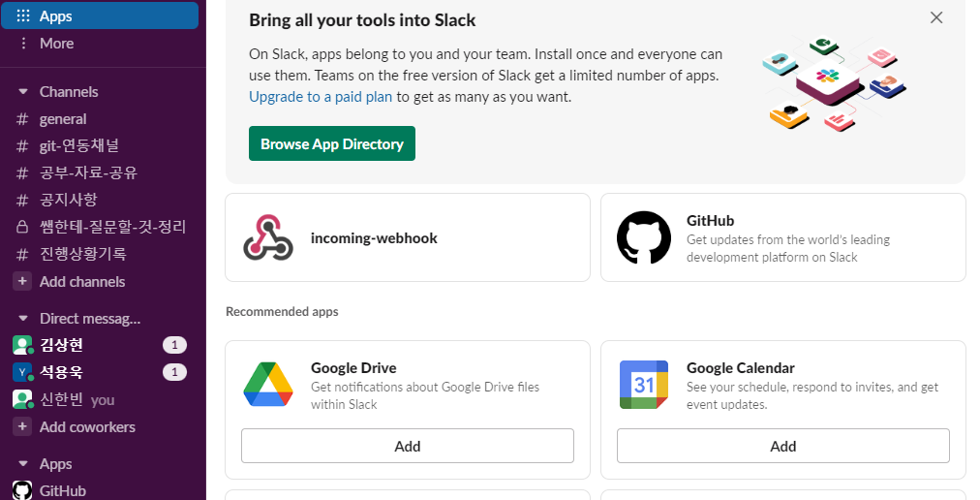This screenshot has width=980, height=500.
Task: Click Add channels
Action: tap(82, 282)
